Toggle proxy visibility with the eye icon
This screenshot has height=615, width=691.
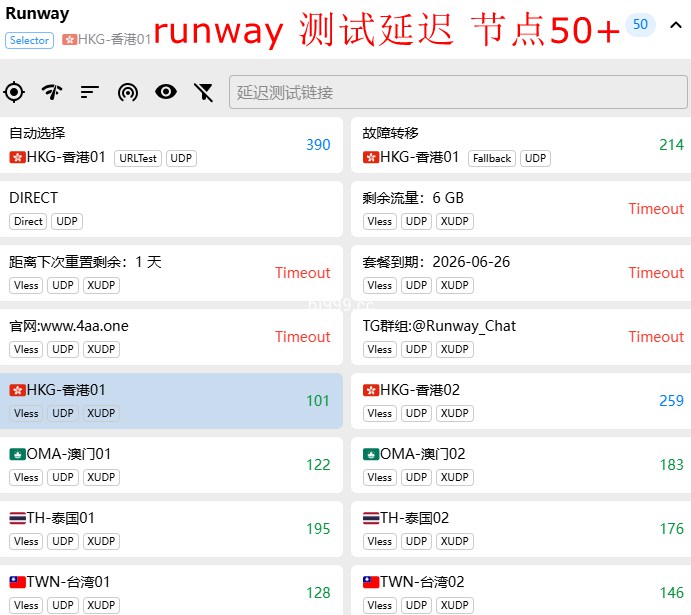coord(166,92)
